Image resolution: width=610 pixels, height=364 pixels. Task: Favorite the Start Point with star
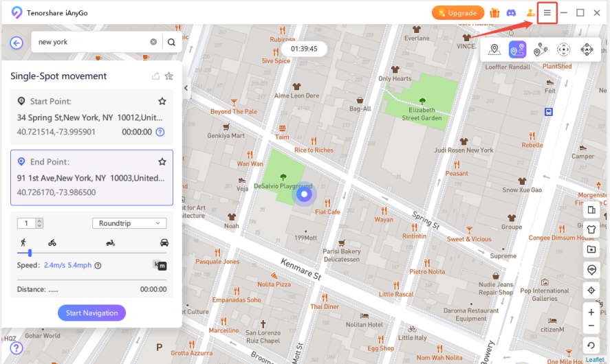(162, 102)
